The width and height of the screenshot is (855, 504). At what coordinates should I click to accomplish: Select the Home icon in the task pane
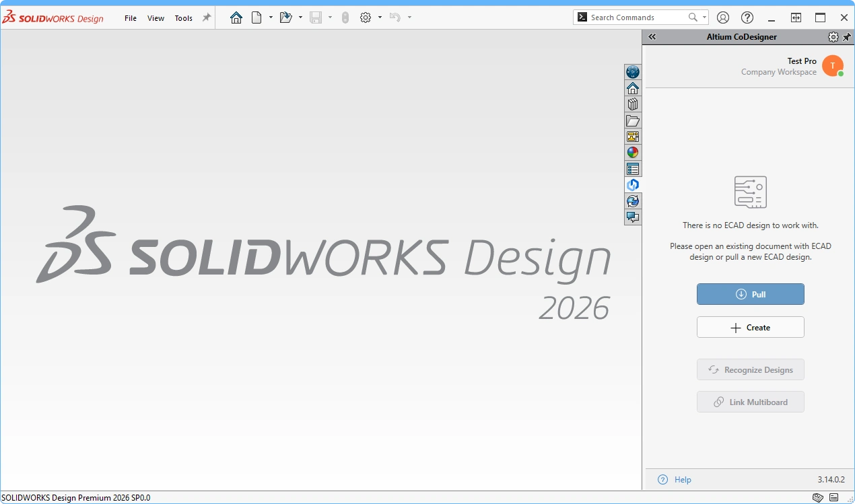click(633, 87)
